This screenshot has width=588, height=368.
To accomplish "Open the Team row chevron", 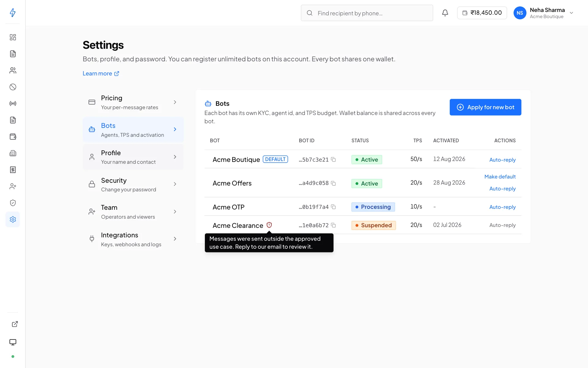I will click(175, 212).
